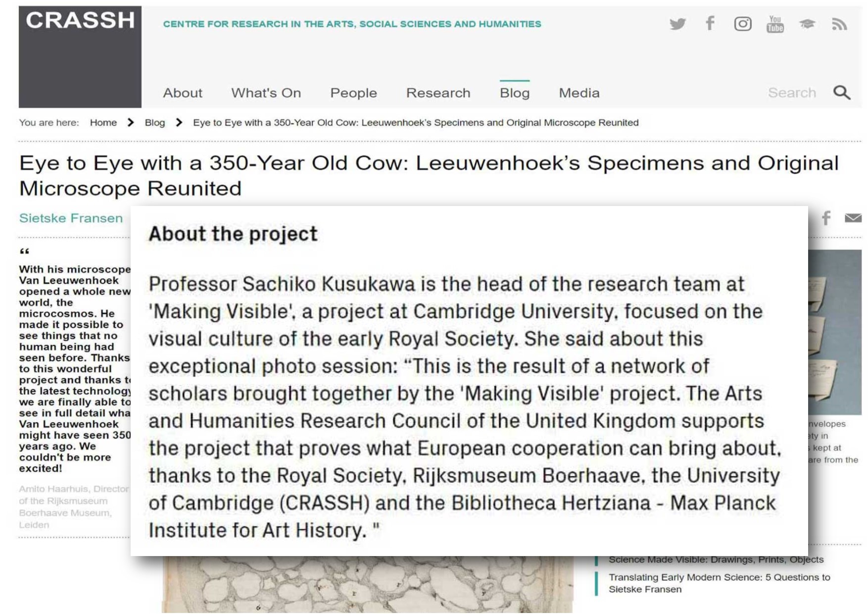Open the What's On menu
Screen dimensions: 868x614
(266, 93)
